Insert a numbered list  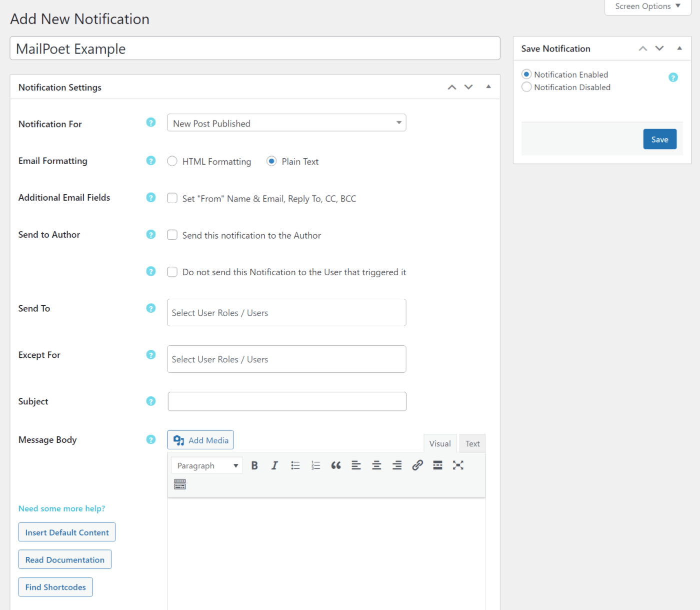315,465
